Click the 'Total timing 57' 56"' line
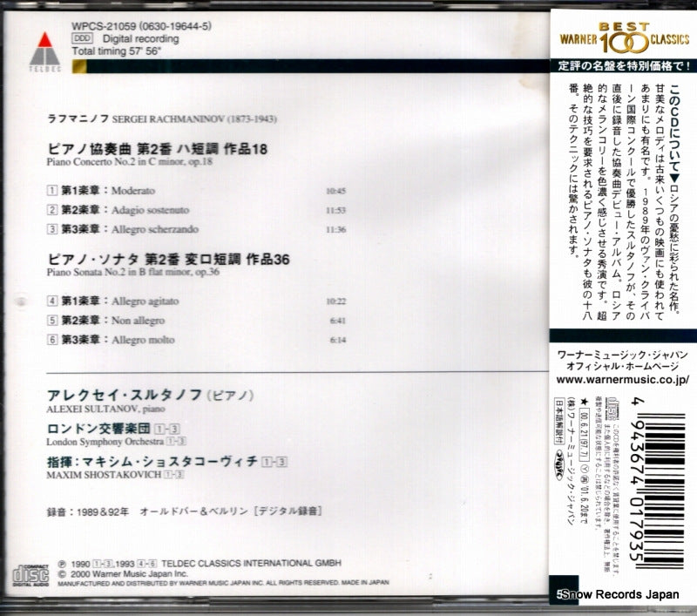697x616 pixels. tap(117, 51)
